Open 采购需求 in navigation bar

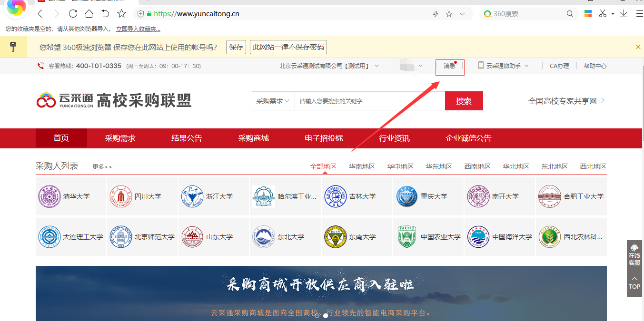point(120,138)
